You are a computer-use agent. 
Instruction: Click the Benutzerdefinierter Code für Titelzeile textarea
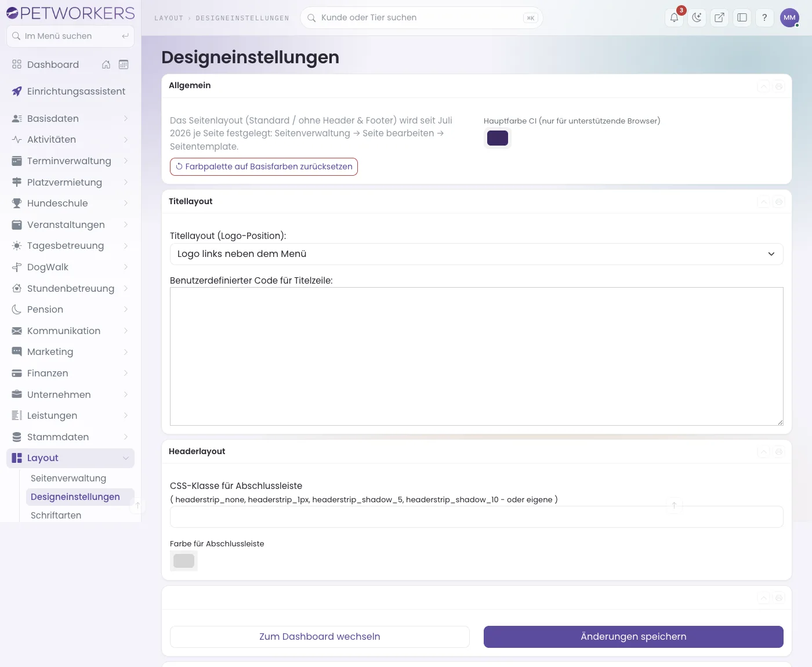pos(476,356)
